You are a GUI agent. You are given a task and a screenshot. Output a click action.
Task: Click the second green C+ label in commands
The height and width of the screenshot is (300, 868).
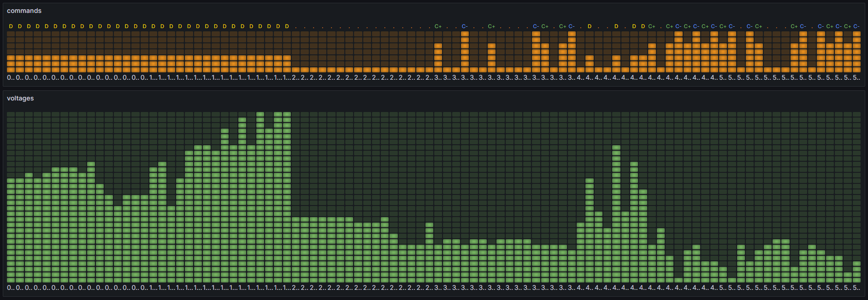click(x=491, y=26)
